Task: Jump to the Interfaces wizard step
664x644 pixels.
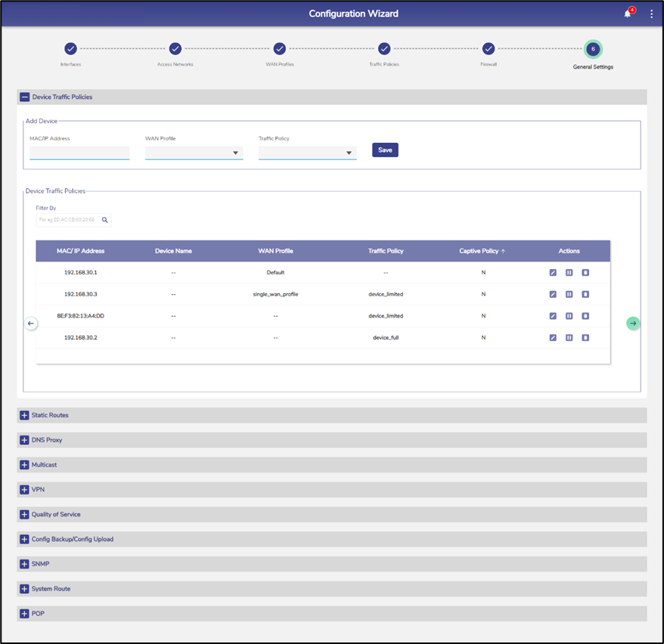Action: [x=70, y=49]
